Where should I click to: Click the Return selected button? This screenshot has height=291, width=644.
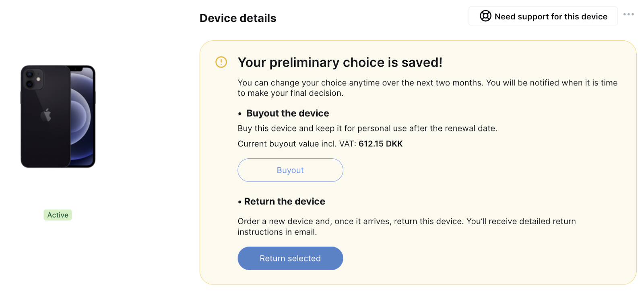tap(290, 258)
